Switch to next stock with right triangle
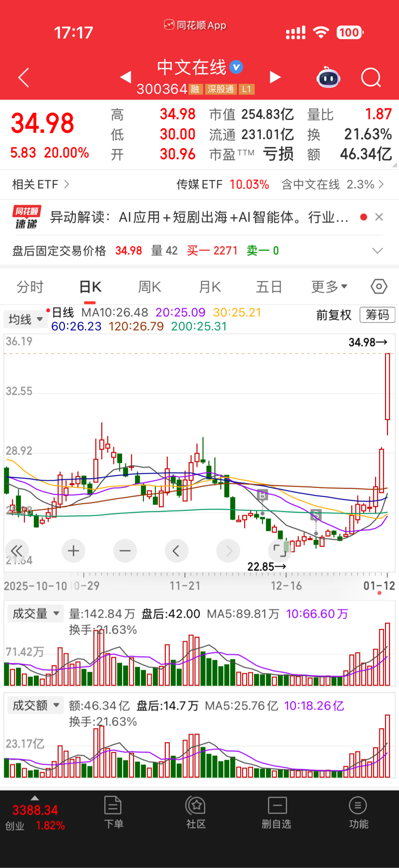 (x=275, y=77)
